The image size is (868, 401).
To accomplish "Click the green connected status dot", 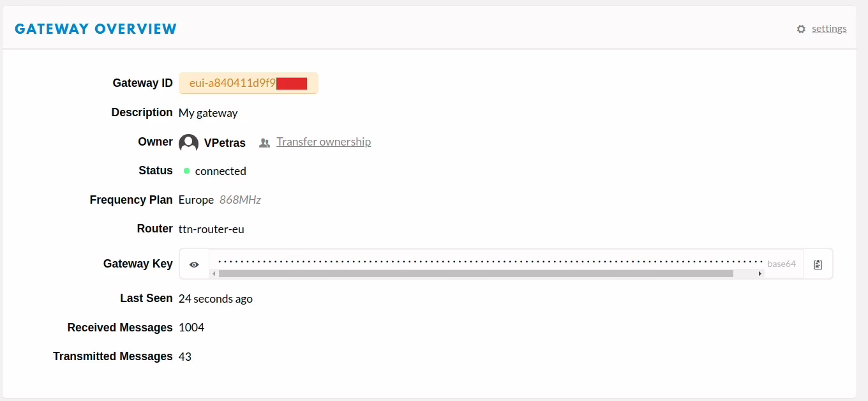I will click(x=187, y=170).
